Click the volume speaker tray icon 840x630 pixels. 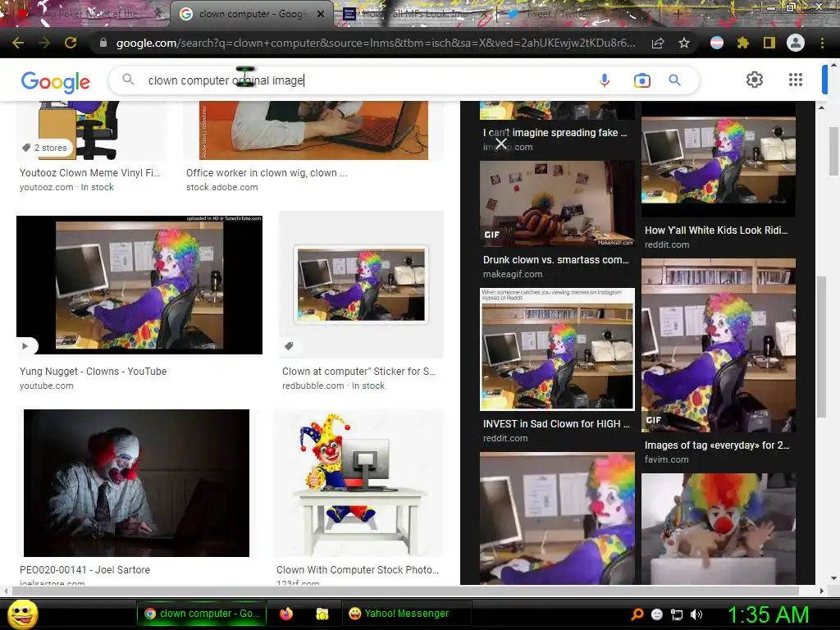[x=696, y=614]
